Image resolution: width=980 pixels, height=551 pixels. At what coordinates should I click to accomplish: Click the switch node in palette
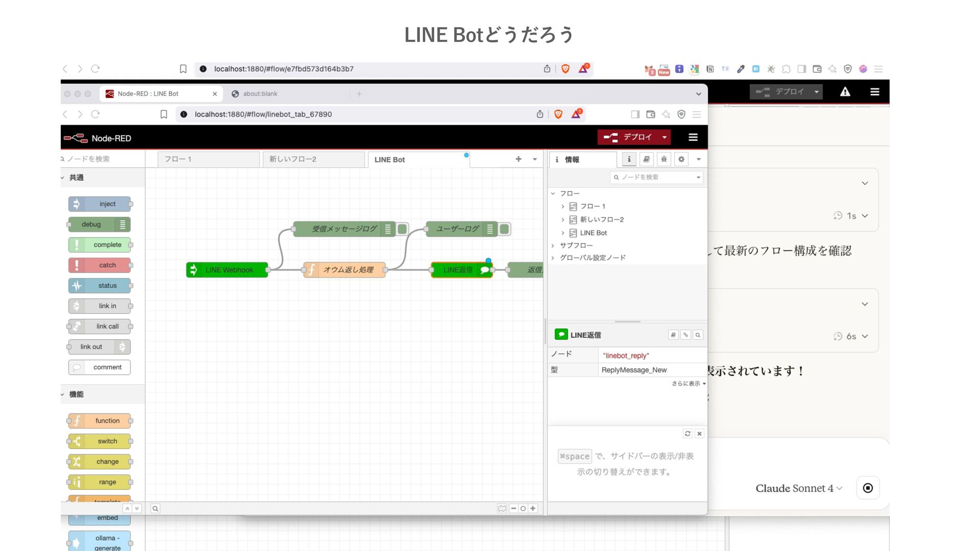pos(100,441)
